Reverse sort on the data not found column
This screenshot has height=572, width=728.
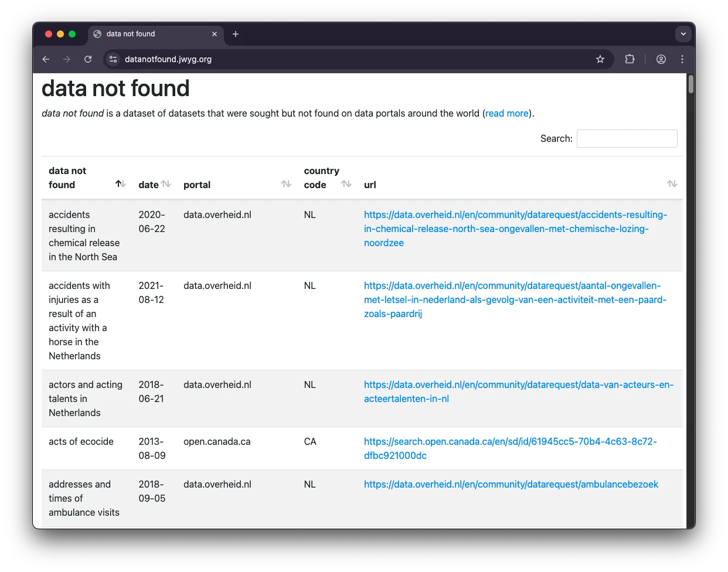click(120, 184)
